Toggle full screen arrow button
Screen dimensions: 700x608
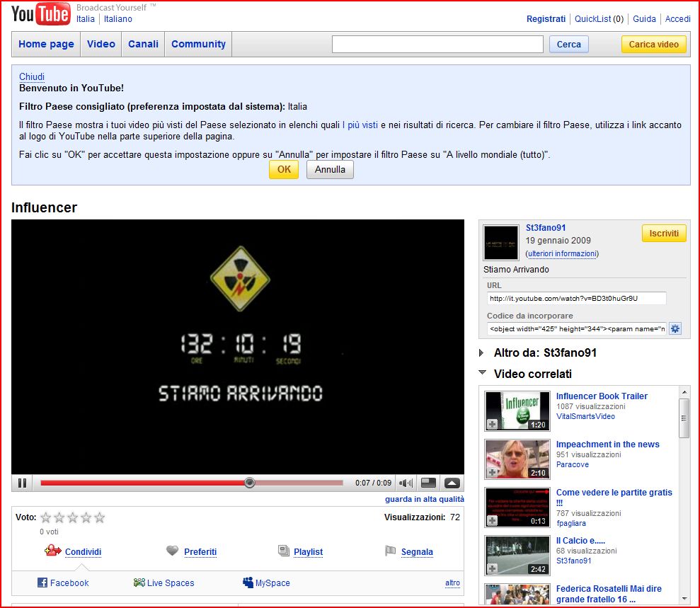[x=452, y=483]
